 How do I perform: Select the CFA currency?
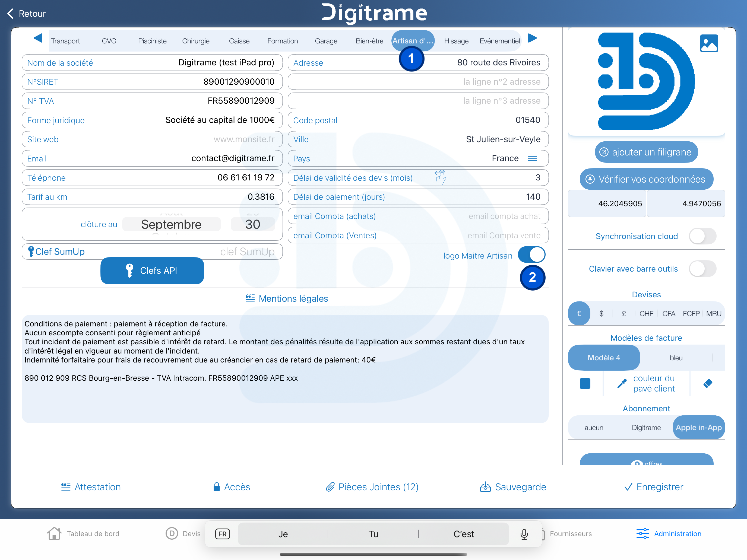pos(669,314)
